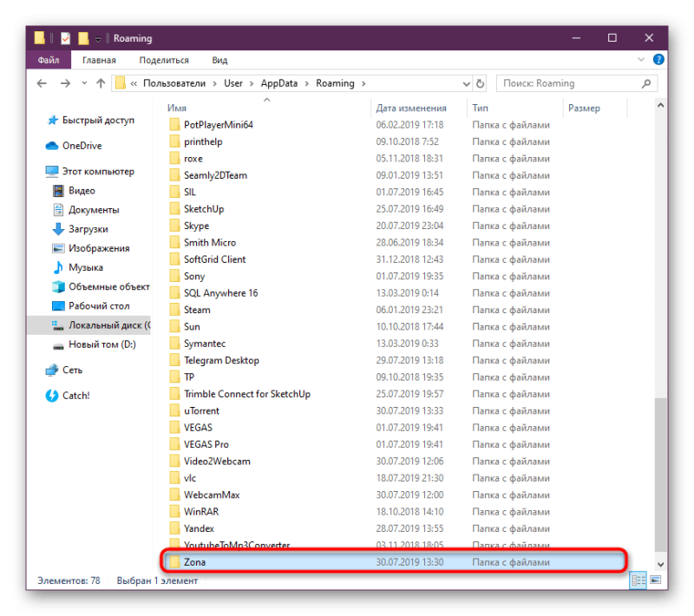694x616 pixels.
Task: Select the Steam folder icon
Action: 175,310
